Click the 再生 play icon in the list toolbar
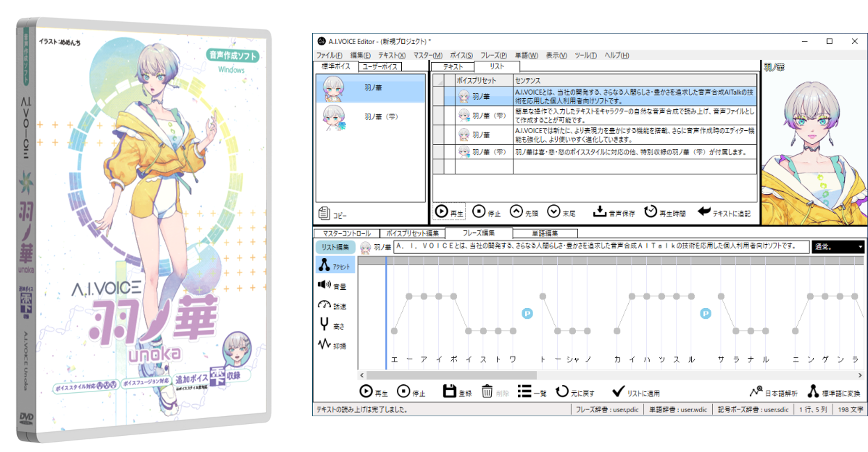Screen dimensions: 868x452 coord(441,211)
